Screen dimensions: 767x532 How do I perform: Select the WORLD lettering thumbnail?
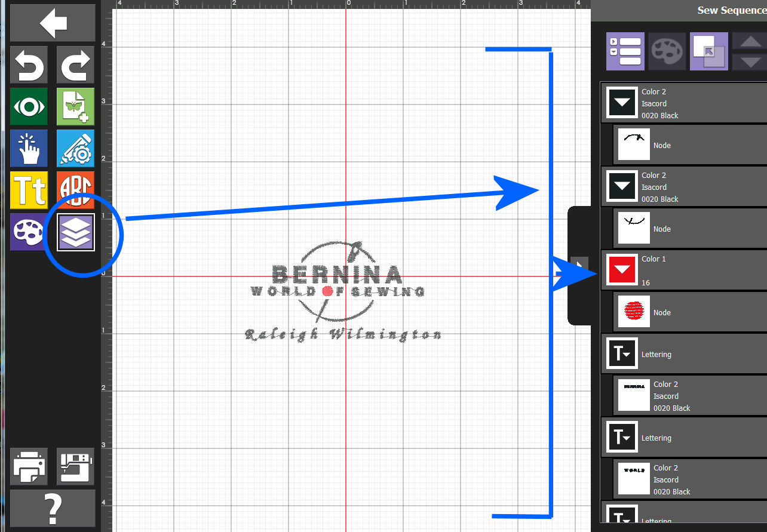[x=634, y=479]
